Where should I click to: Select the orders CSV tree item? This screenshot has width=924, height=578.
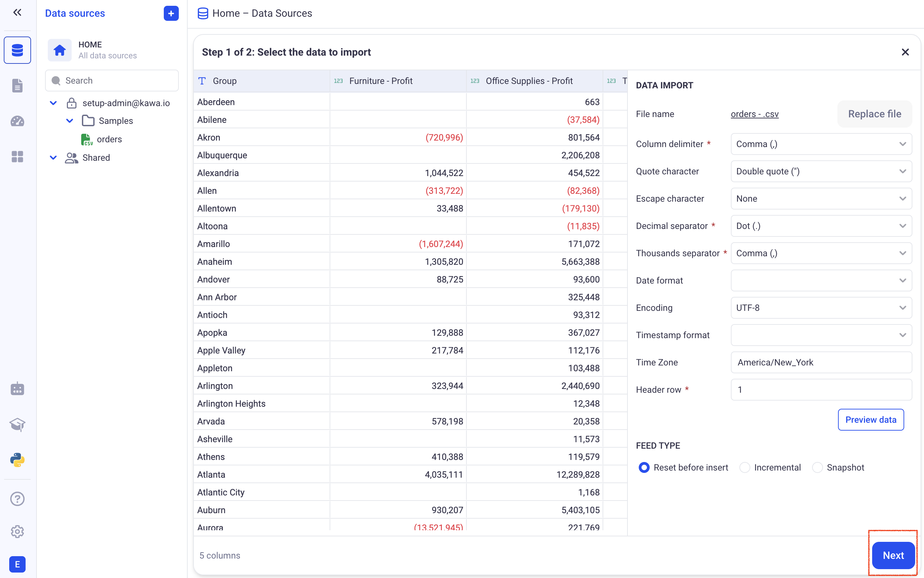coord(109,139)
